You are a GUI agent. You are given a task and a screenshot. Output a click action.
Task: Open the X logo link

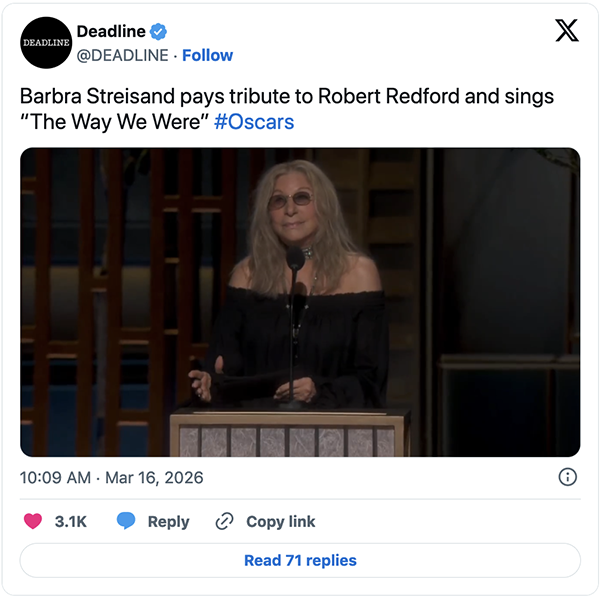click(x=566, y=32)
